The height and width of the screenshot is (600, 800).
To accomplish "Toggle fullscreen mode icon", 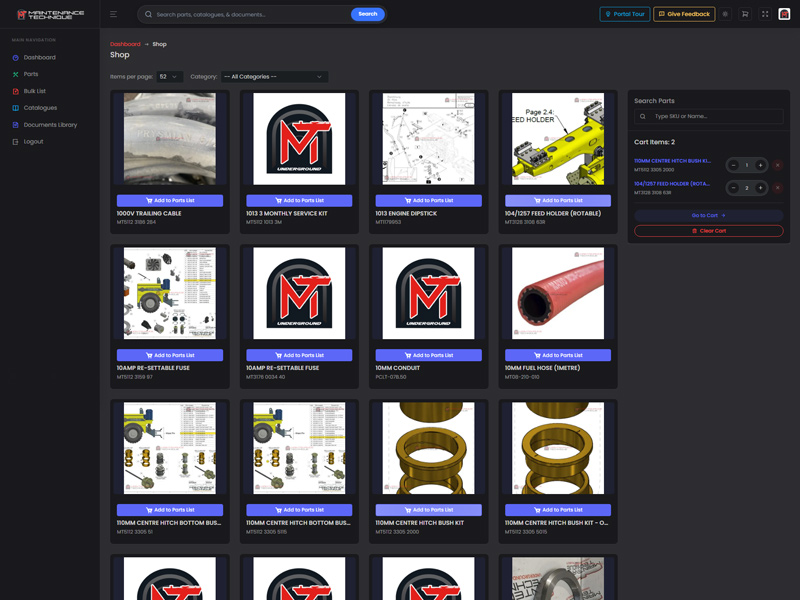I will pos(765,14).
